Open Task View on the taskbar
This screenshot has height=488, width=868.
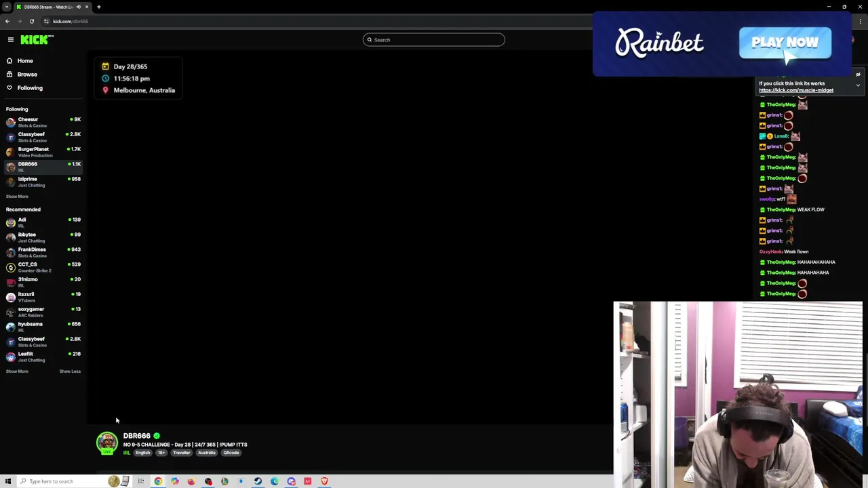[x=141, y=481]
